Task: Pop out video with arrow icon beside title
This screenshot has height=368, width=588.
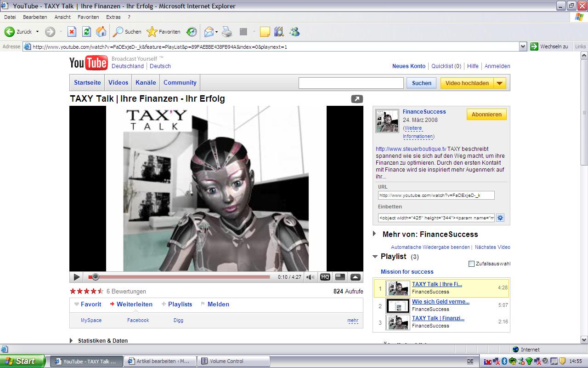Action: [357, 99]
